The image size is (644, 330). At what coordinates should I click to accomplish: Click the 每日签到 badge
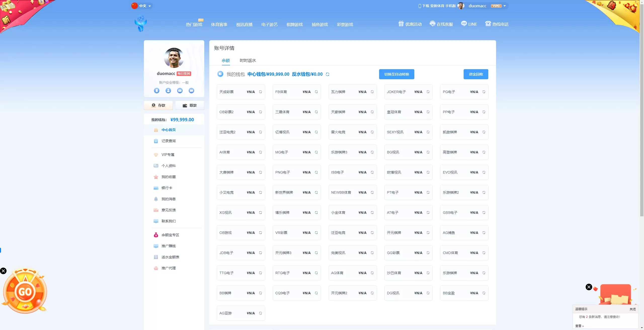pyautogui.click(x=184, y=74)
